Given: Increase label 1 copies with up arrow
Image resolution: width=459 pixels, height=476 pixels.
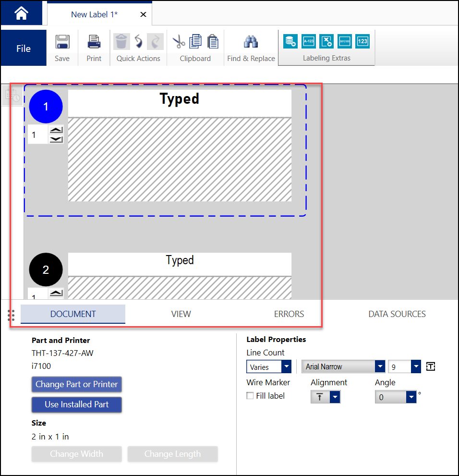Looking at the screenshot, I should click(57, 130).
